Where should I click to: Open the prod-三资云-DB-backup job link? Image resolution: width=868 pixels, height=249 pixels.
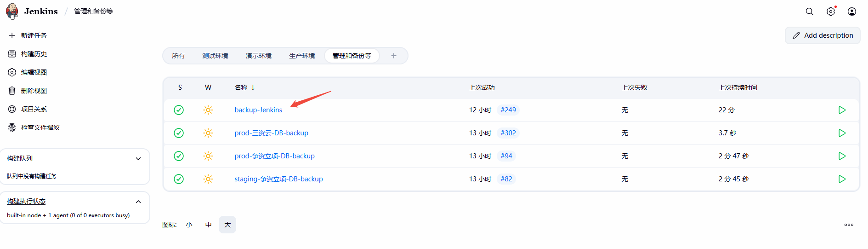[271, 133]
